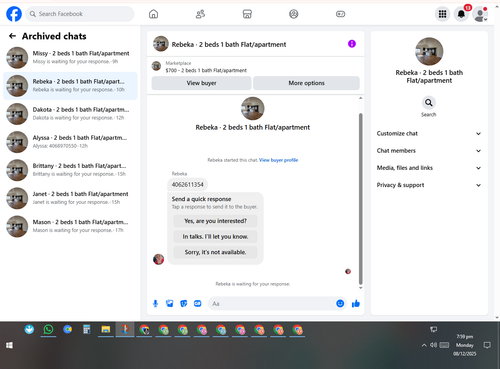Open Brittany's archived chat
The image size is (500, 369).
pyautogui.click(x=70, y=170)
